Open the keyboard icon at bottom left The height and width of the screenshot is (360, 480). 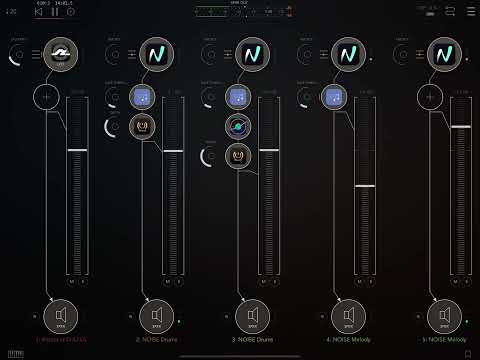(16, 354)
